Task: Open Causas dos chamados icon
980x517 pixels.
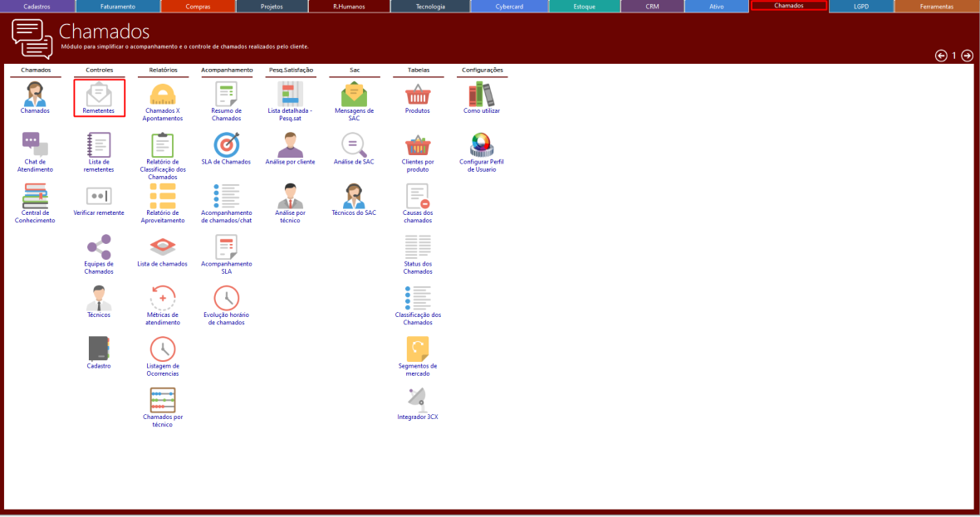Action: tap(417, 196)
